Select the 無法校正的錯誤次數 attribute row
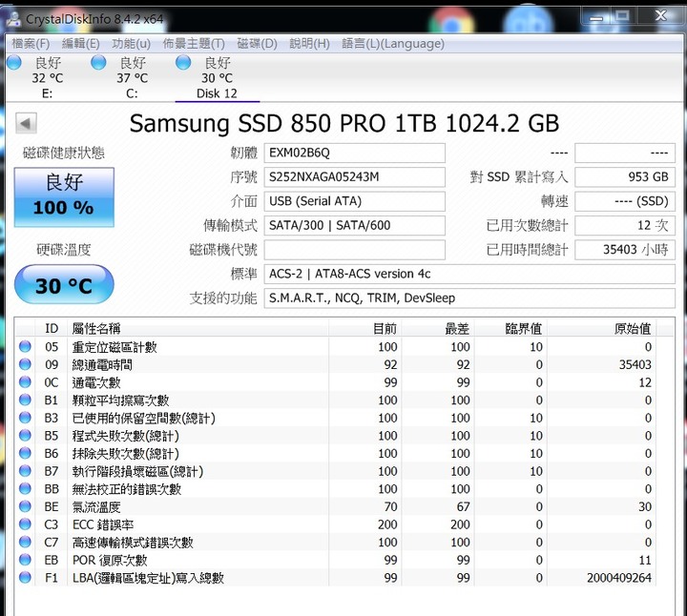This screenshot has height=616, width=687. point(336,489)
